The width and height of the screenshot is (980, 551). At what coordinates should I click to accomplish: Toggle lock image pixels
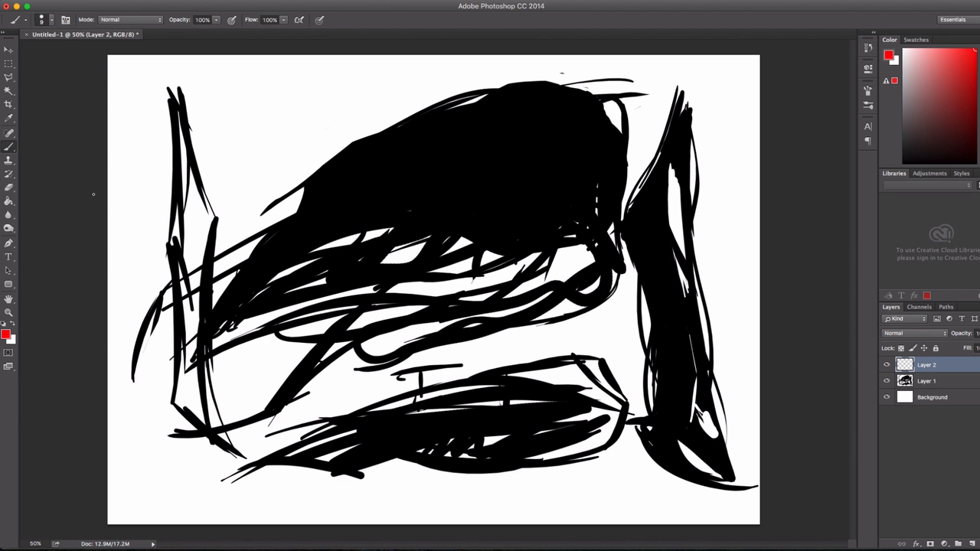click(x=913, y=348)
